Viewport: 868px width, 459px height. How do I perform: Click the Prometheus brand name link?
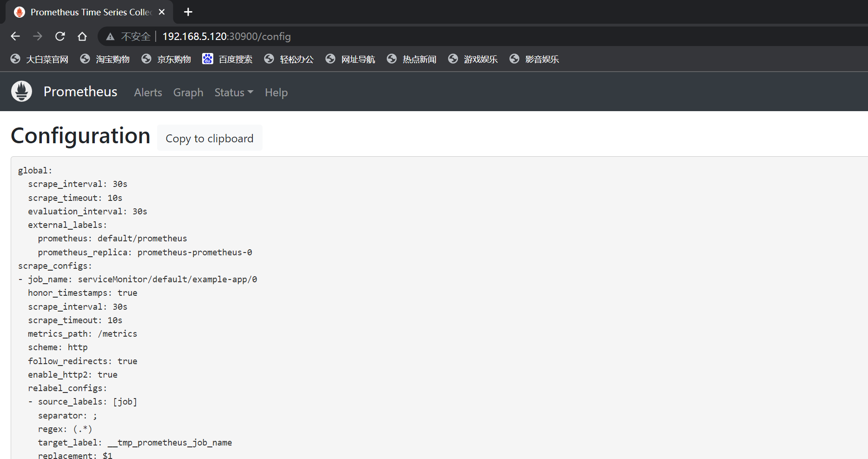click(x=80, y=92)
